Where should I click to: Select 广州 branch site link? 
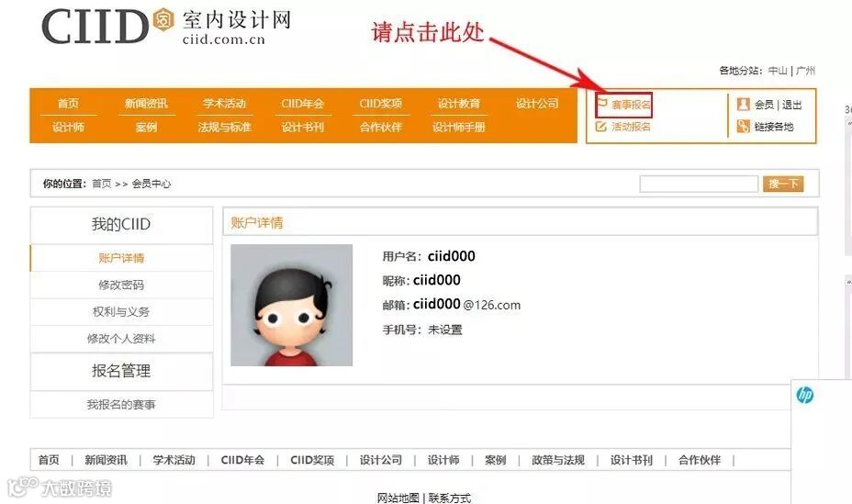coord(806,71)
